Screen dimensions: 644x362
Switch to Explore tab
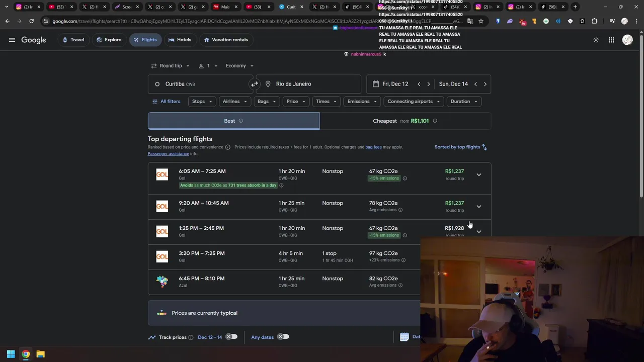[109, 40]
